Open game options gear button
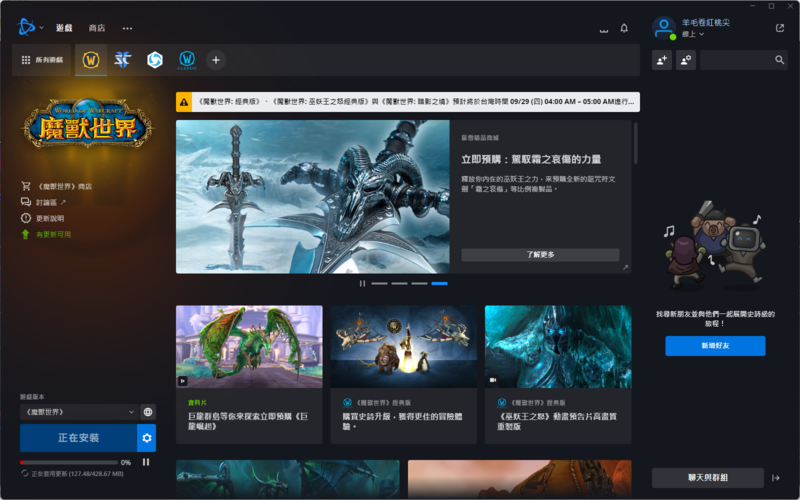 pos(147,438)
